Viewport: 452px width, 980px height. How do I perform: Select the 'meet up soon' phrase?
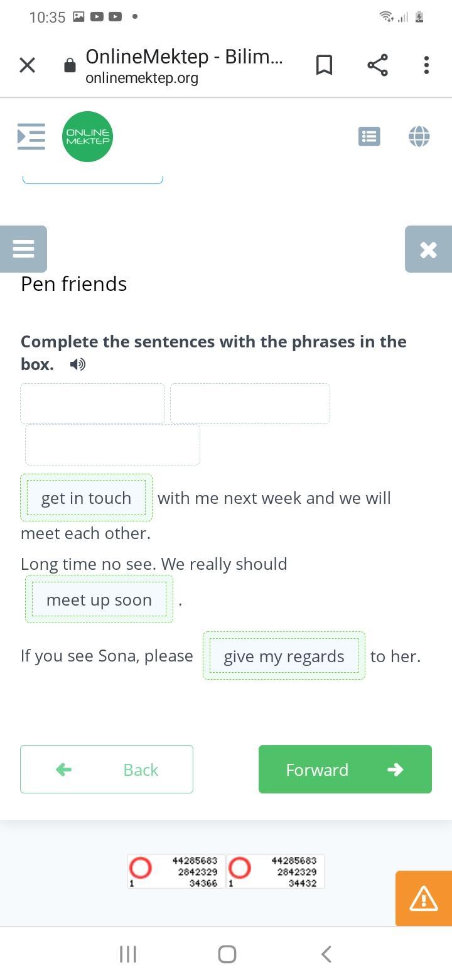click(x=99, y=599)
